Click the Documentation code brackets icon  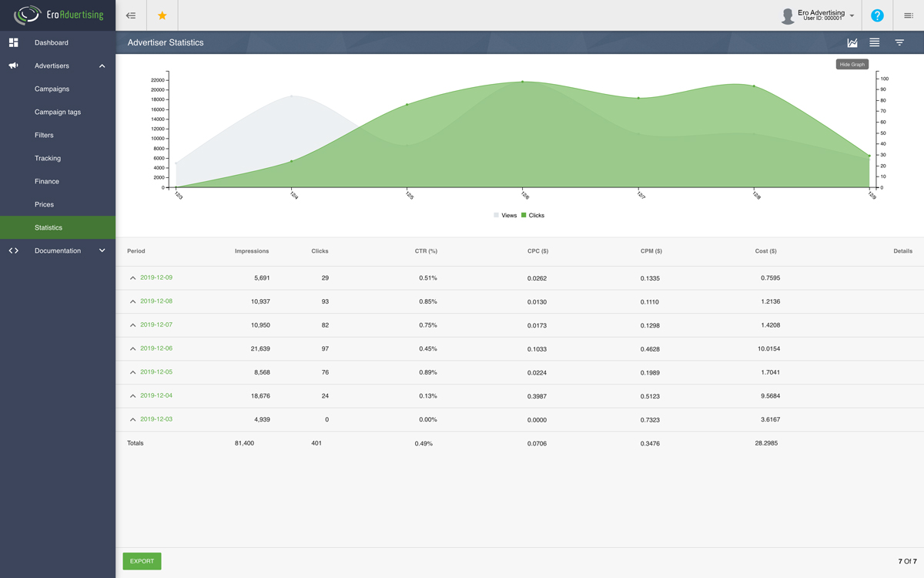point(13,250)
